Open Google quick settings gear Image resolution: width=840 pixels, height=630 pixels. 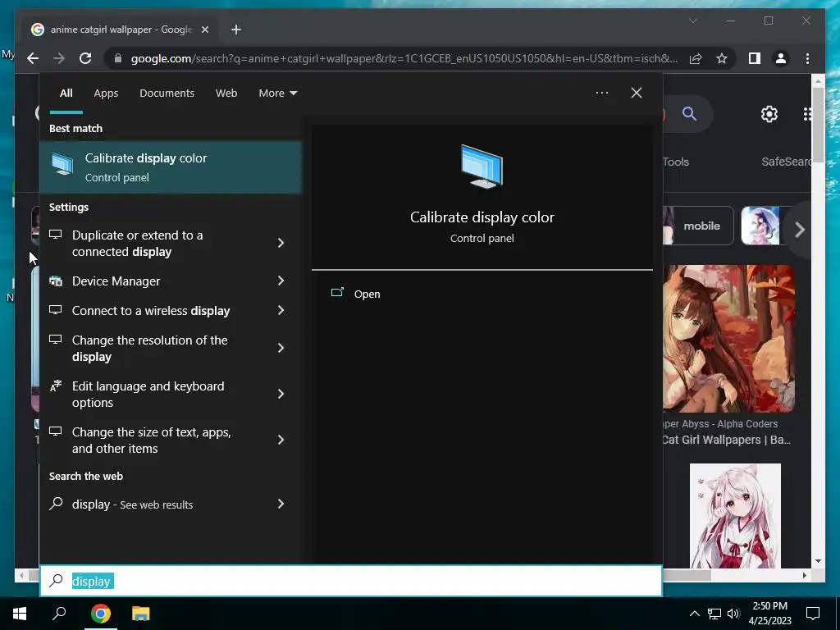point(769,113)
